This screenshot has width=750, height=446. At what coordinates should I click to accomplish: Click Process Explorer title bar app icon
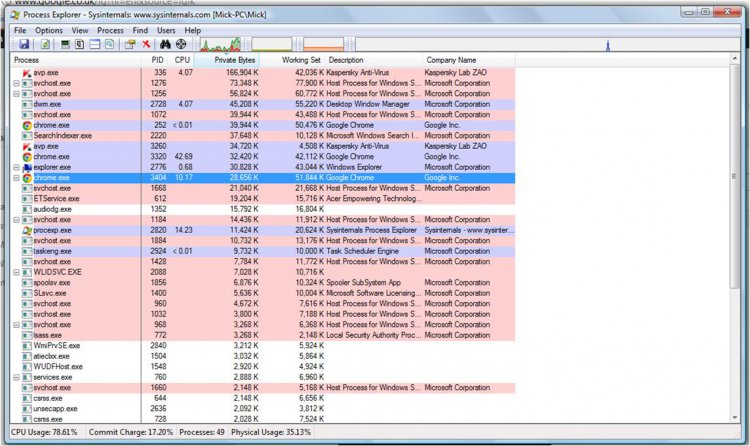click(15, 15)
